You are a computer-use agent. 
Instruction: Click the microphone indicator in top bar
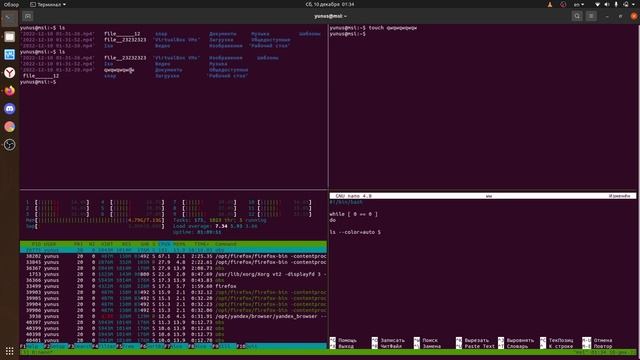616,4
